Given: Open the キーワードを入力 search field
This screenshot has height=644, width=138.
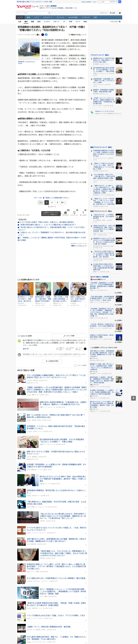Looking at the screenshot, I should (x=32, y=13).
